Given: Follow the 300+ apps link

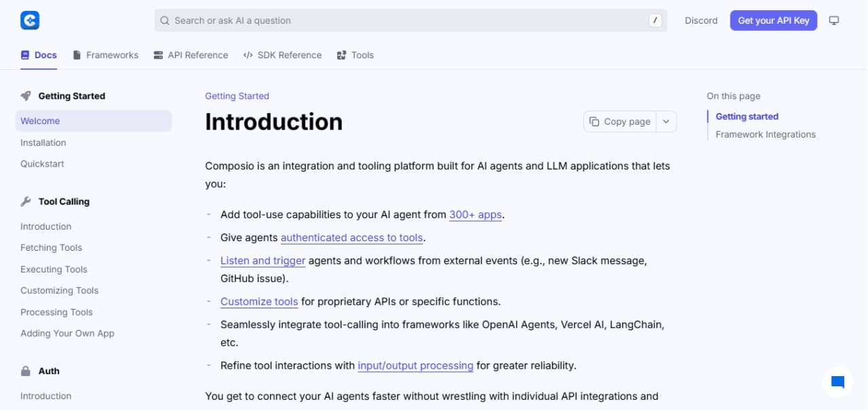Looking at the screenshot, I should pyautogui.click(x=475, y=214).
